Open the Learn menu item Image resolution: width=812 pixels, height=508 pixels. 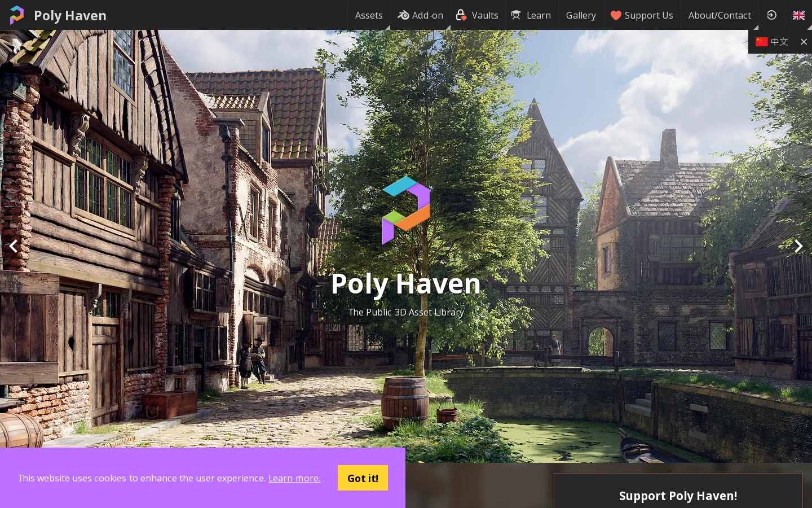coord(532,15)
